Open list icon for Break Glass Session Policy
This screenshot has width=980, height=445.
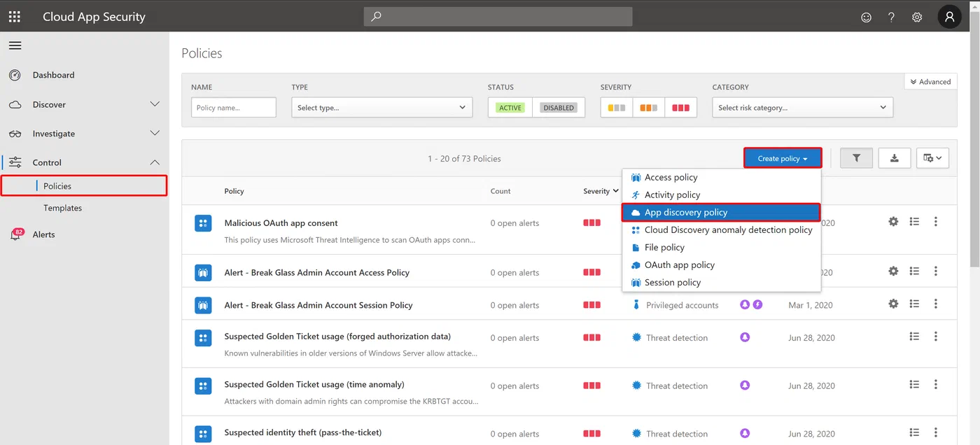pyautogui.click(x=914, y=304)
